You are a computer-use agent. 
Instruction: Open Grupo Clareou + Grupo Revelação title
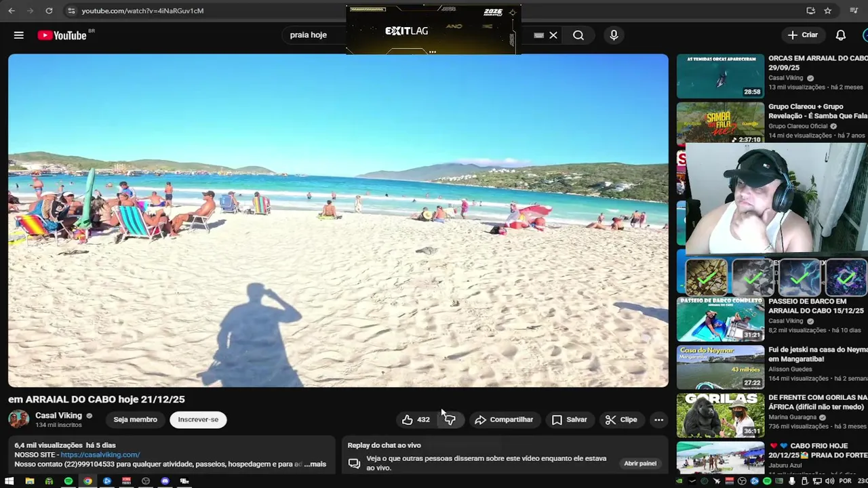tap(818, 111)
